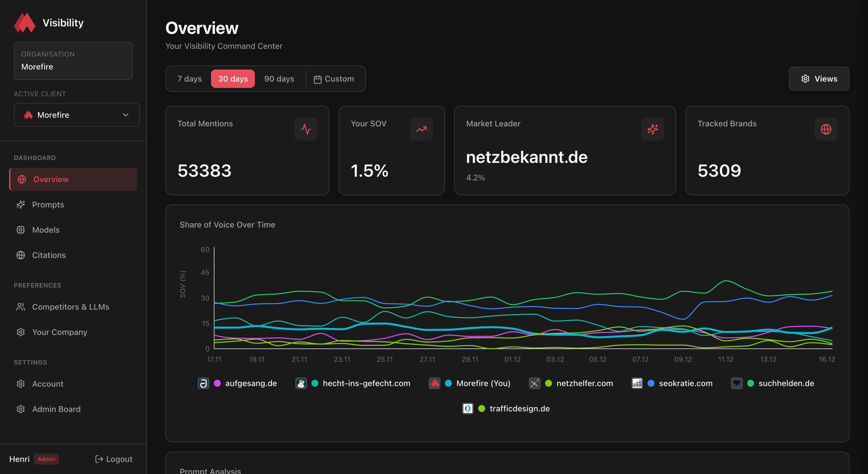Click the Tracked Brands globe icon

point(826,129)
